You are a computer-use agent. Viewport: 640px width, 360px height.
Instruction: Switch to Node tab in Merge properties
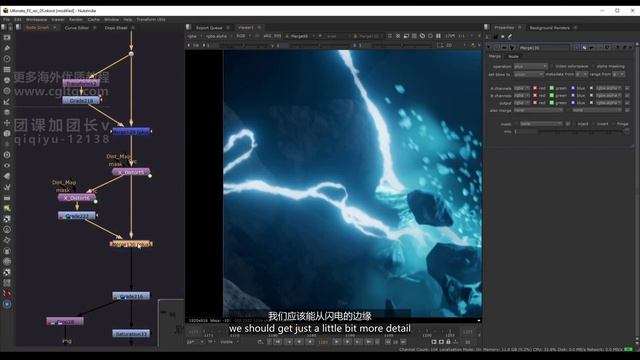click(x=513, y=56)
